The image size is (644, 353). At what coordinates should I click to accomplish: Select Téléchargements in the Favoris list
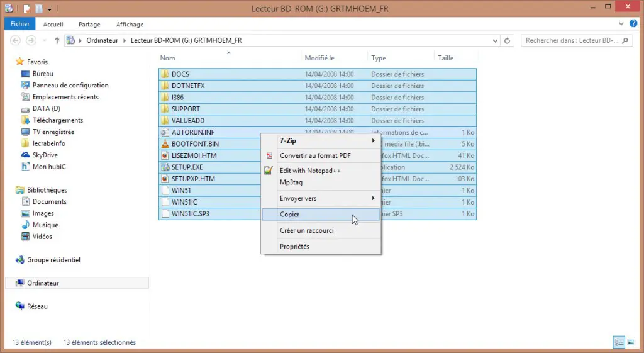pyautogui.click(x=58, y=120)
